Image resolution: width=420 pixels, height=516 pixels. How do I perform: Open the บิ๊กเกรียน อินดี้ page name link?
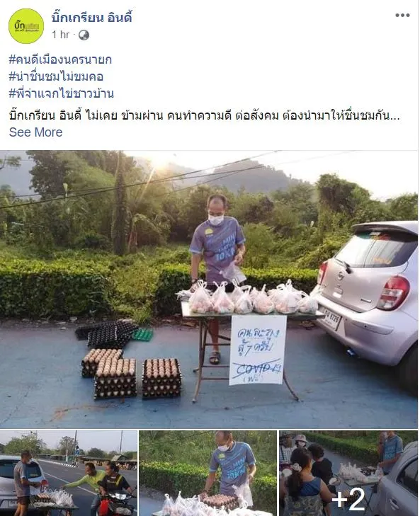91,17
